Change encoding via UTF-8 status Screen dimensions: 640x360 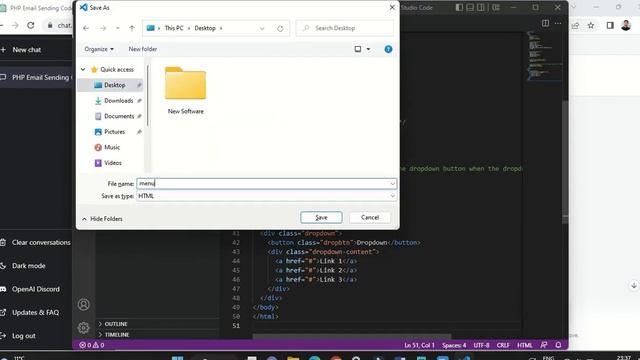481,345
